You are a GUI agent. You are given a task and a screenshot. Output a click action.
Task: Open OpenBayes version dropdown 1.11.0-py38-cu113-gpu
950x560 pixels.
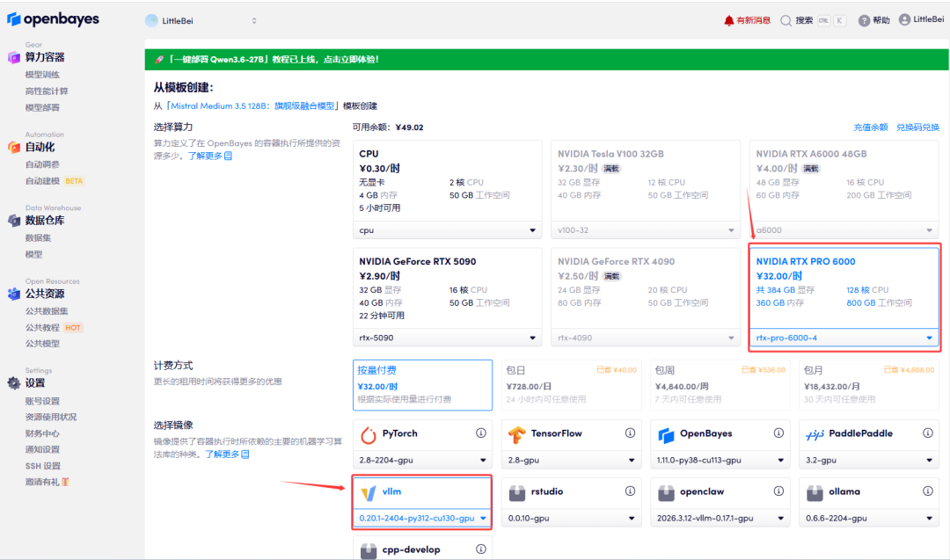coord(720,460)
